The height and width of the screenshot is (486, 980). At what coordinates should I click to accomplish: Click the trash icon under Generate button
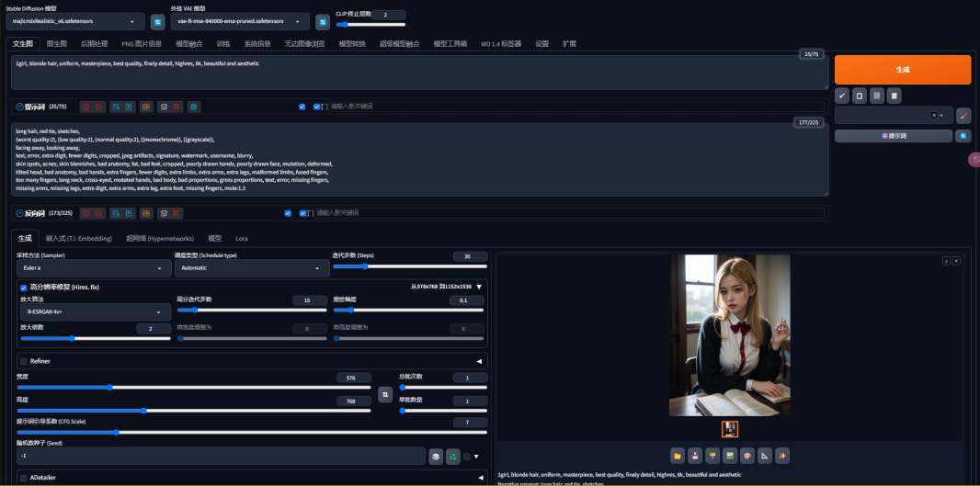tap(877, 96)
